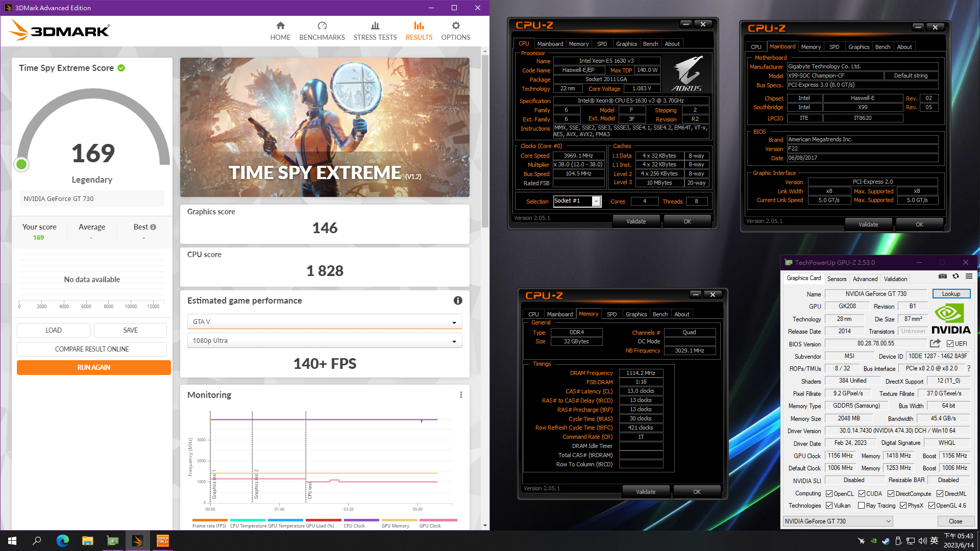Click the RUN AGAIN button
The height and width of the screenshot is (551, 980).
[94, 367]
